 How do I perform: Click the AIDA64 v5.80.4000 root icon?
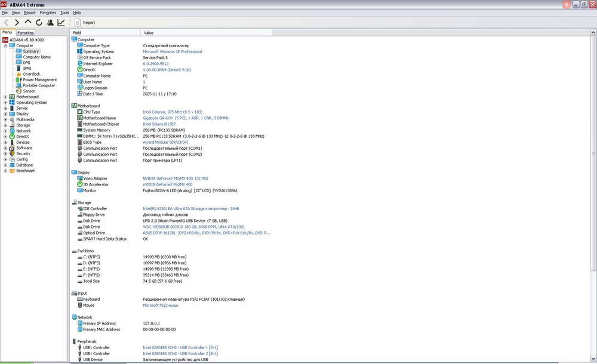point(5,40)
